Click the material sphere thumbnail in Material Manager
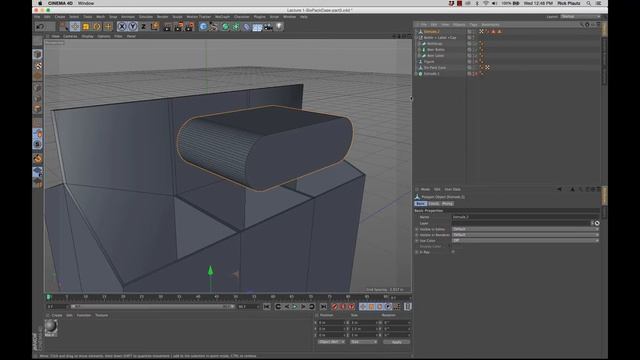This screenshot has width=640, height=360. 51,326
